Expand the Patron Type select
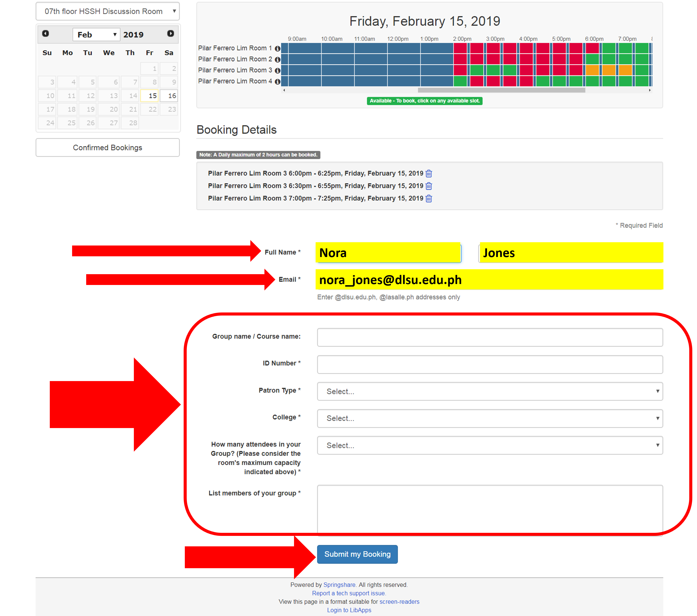Viewport: 697px width, 616px height. (x=490, y=391)
